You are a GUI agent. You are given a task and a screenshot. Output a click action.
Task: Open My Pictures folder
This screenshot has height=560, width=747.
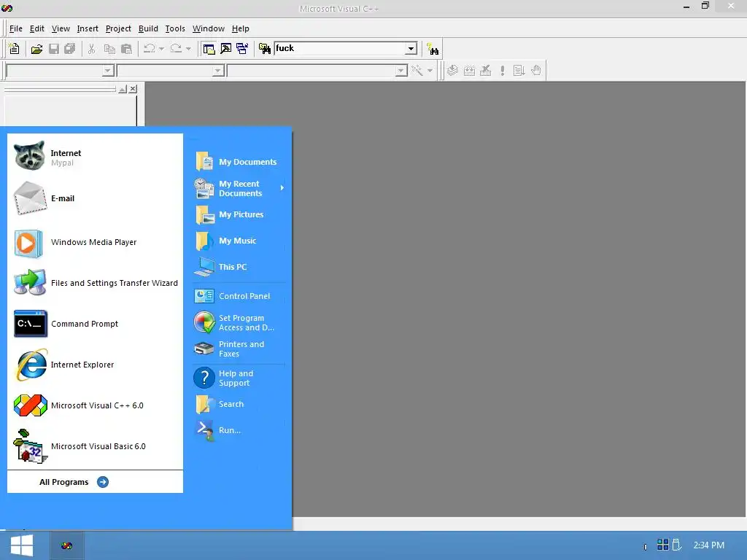click(x=239, y=215)
